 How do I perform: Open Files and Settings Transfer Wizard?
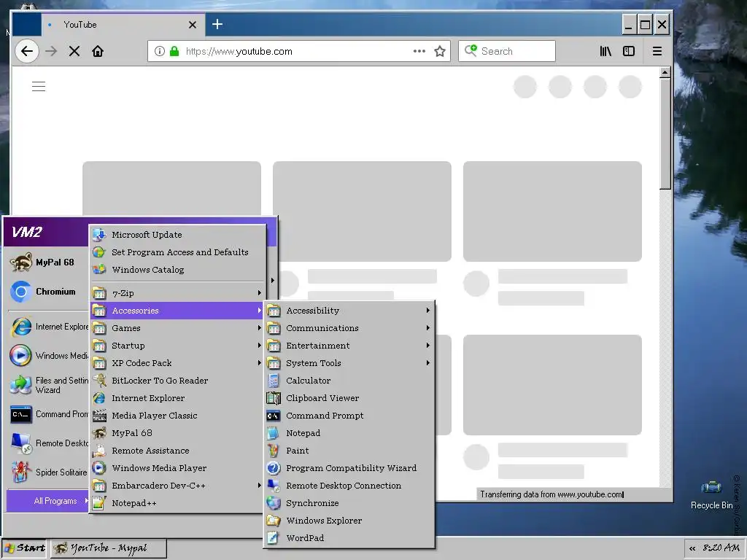[48, 385]
